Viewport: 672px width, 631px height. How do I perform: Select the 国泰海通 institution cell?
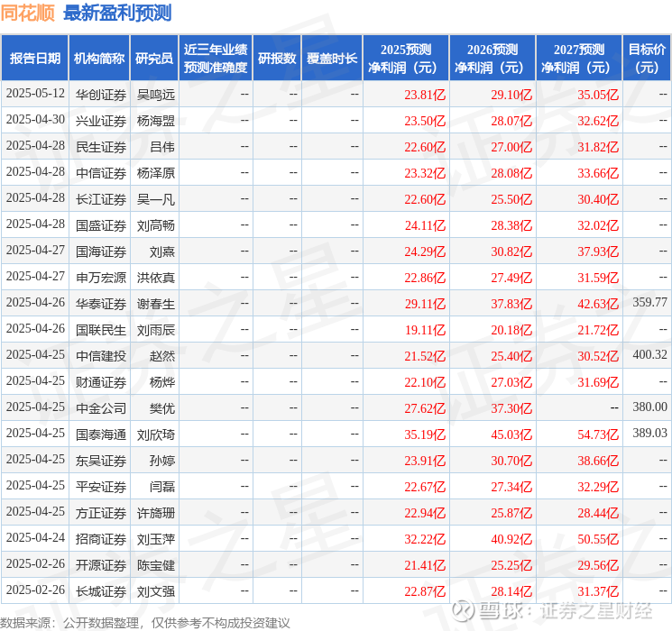[x=101, y=434]
